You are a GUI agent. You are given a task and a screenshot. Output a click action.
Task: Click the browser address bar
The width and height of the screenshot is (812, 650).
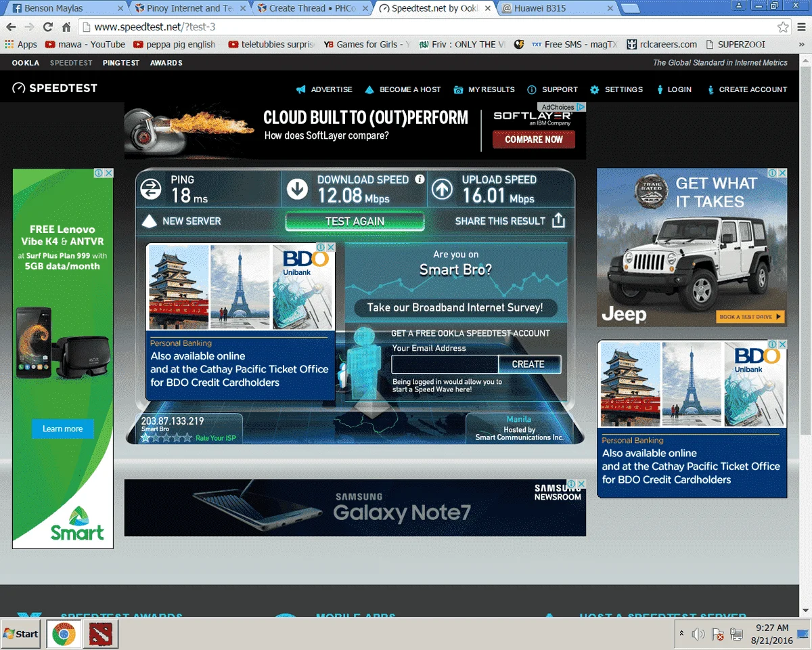pyautogui.click(x=434, y=27)
